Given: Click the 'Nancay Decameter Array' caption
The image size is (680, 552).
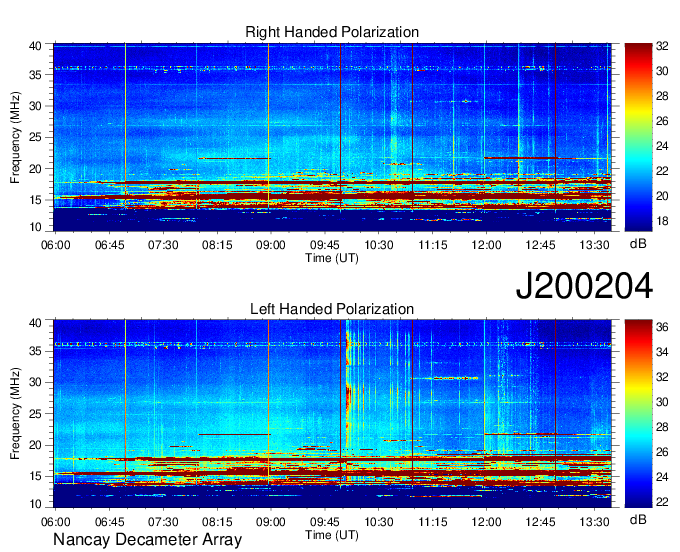Looking at the screenshot, I should click(x=147, y=539).
